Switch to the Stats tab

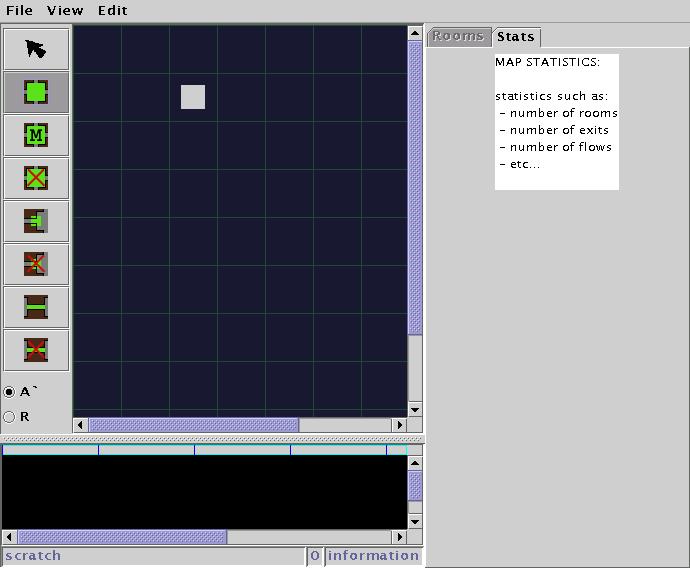pos(516,37)
